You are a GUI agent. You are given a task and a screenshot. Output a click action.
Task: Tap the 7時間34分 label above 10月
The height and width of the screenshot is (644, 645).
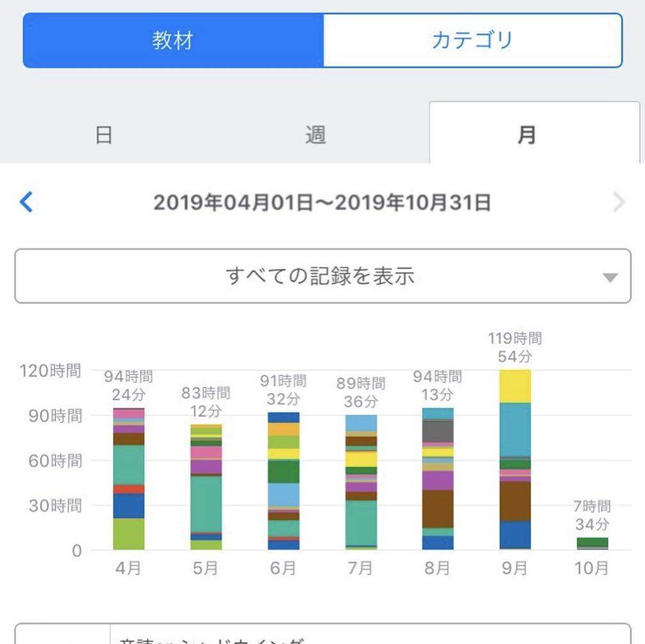point(593,515)
